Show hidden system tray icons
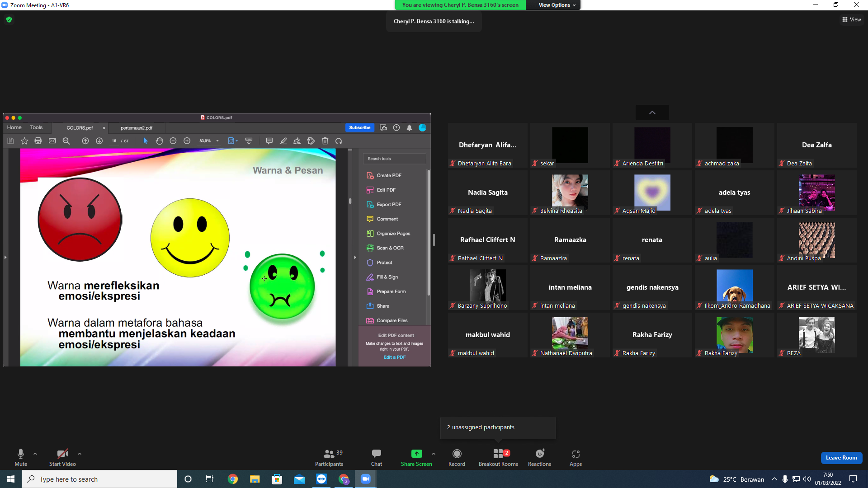Viewport: 868px width, 488px height. tap(774, 479)
